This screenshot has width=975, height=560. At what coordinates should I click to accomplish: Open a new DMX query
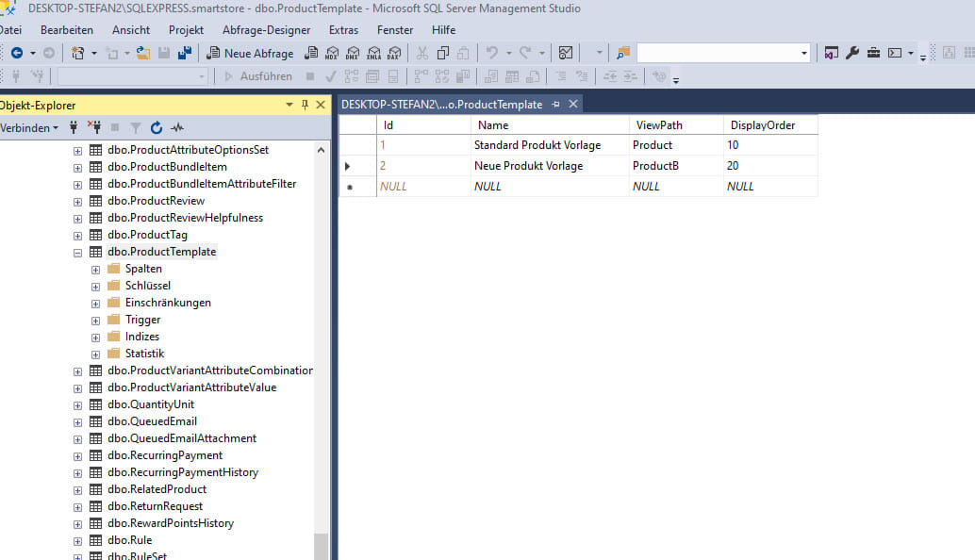354,53
